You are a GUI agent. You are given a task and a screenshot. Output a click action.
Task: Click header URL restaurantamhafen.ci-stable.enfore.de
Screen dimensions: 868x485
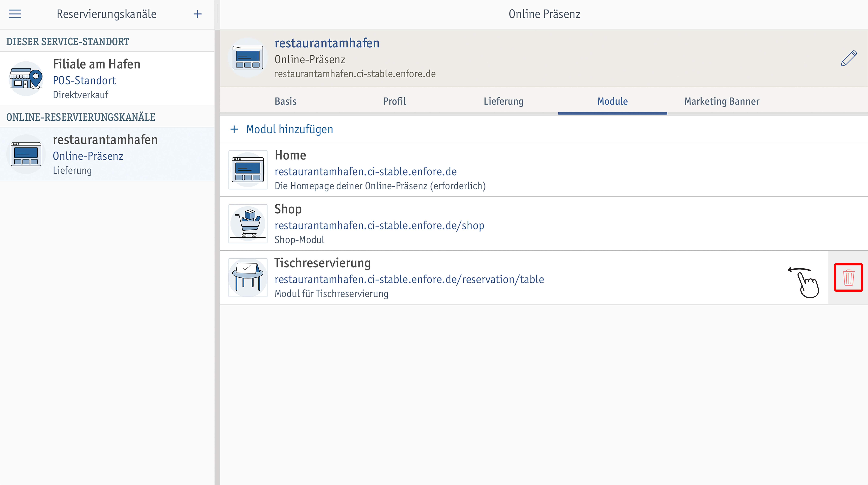(x=355, y=74)
